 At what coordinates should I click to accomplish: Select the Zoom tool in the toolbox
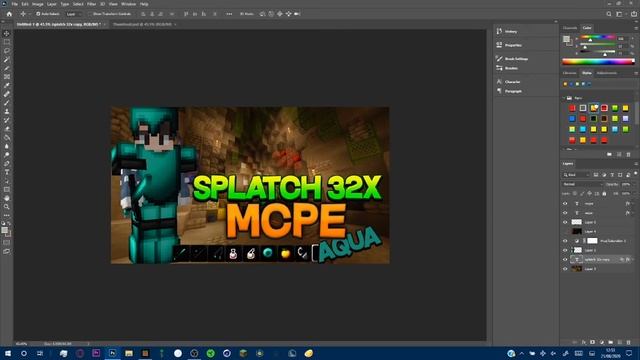7,207
